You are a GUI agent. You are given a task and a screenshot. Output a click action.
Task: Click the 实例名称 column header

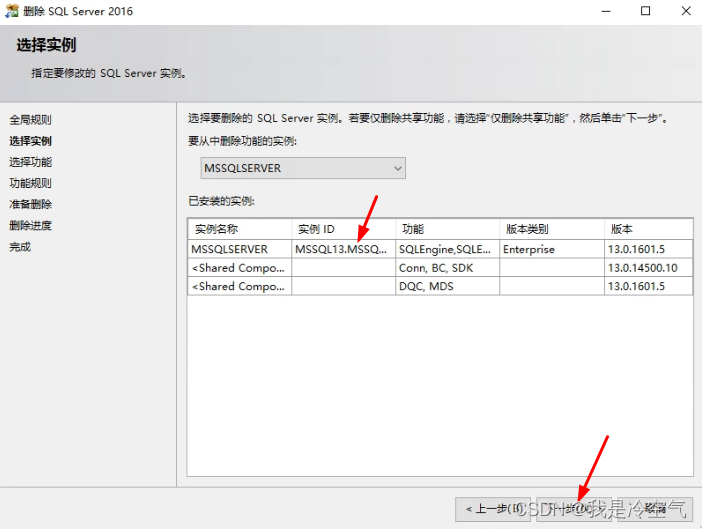[x=240, y=229]
